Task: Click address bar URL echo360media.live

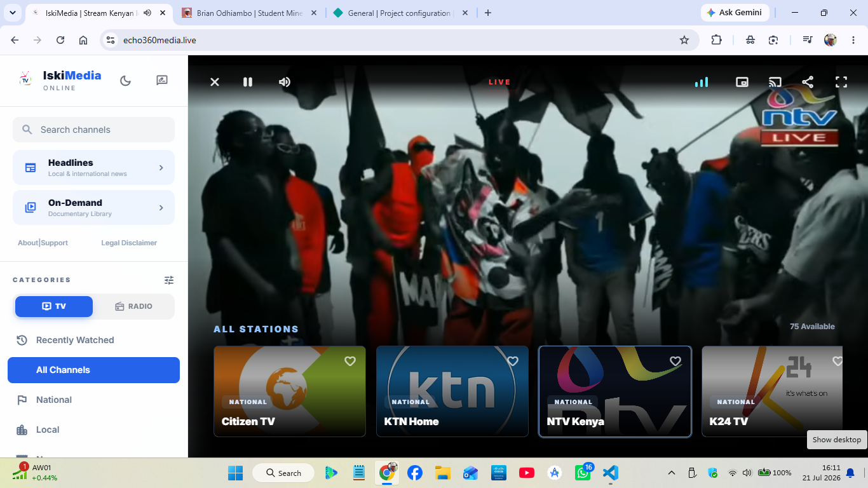Action: pyautogui.click(x=159, y=40)
